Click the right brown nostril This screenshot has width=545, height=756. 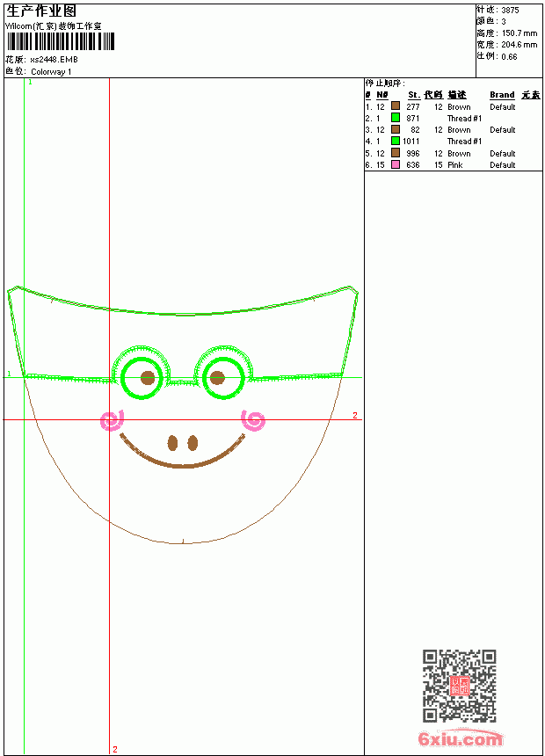coord(193,442)
